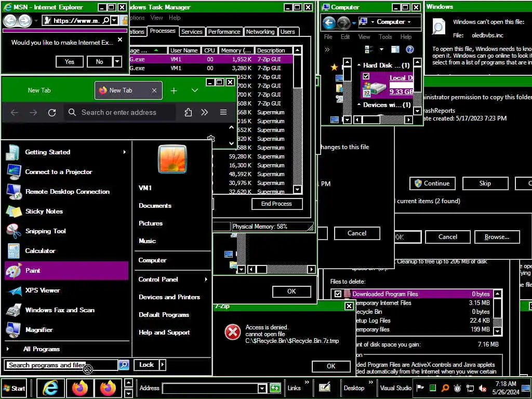
Task: Open Action Center flag in system tray
Action: [x=420, y=388]
